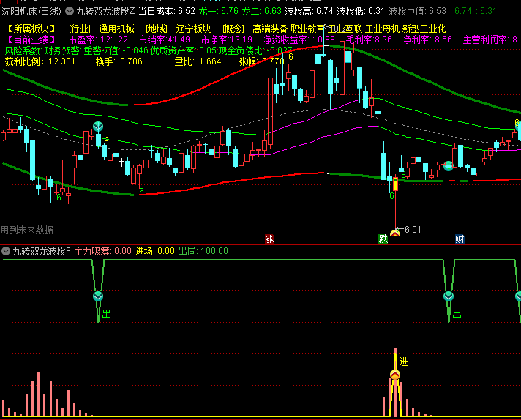Image resolution: width=521 pixels, height=420 pixels.
Task: Select the stock title 沈阳机床(日线)
Action: pyautogui.click(x=31, y=11)
